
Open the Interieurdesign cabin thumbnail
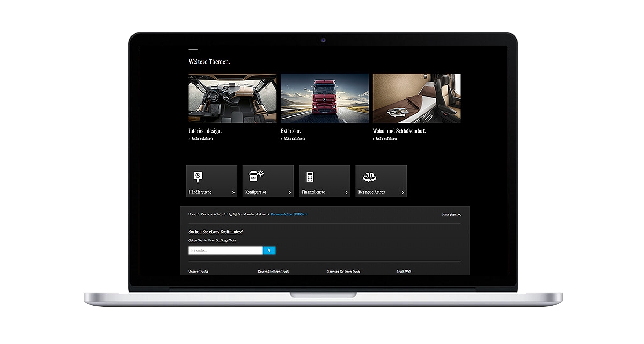pos(232,98)
